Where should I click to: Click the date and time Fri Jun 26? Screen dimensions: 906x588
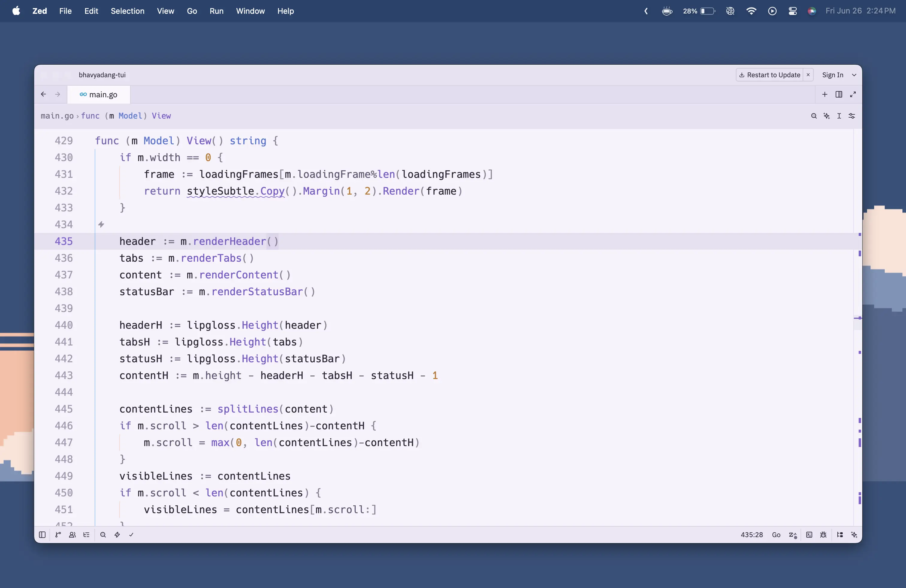[x=860, y=11]
